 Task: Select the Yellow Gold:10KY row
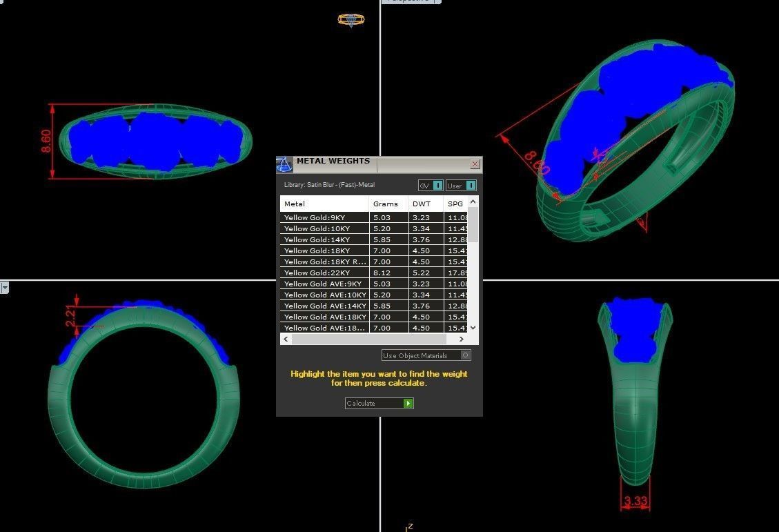point(373,228)
